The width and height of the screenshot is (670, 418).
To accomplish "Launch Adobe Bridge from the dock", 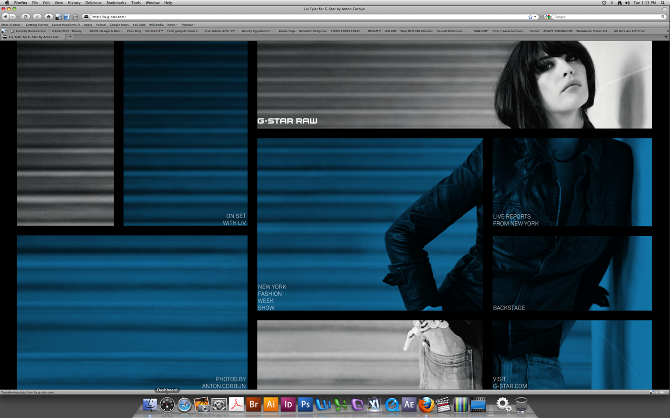I will click(253, 404).
